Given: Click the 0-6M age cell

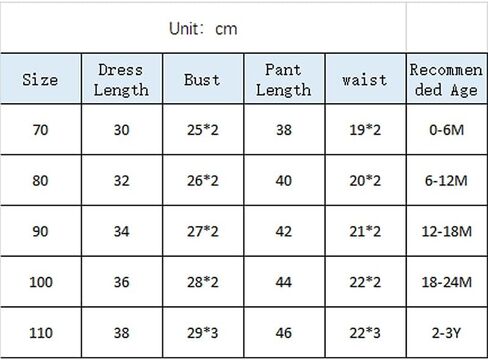Looking at the screenshot, I should point(447,130).
